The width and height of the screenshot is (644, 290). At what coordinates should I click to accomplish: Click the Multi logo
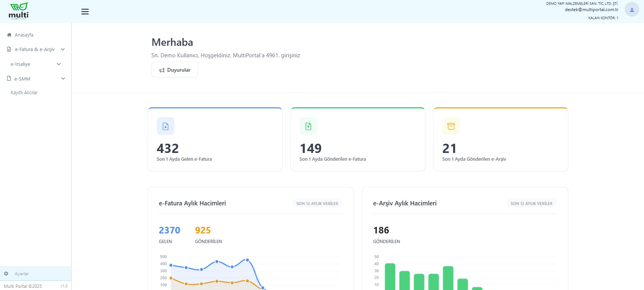tap(18, 11)
